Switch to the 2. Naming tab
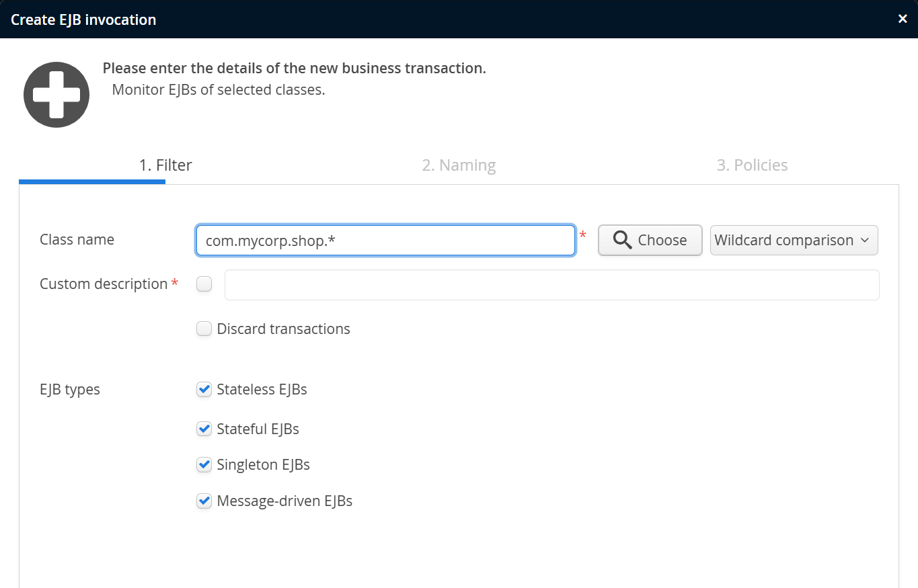918x588 pixels. 459,165
